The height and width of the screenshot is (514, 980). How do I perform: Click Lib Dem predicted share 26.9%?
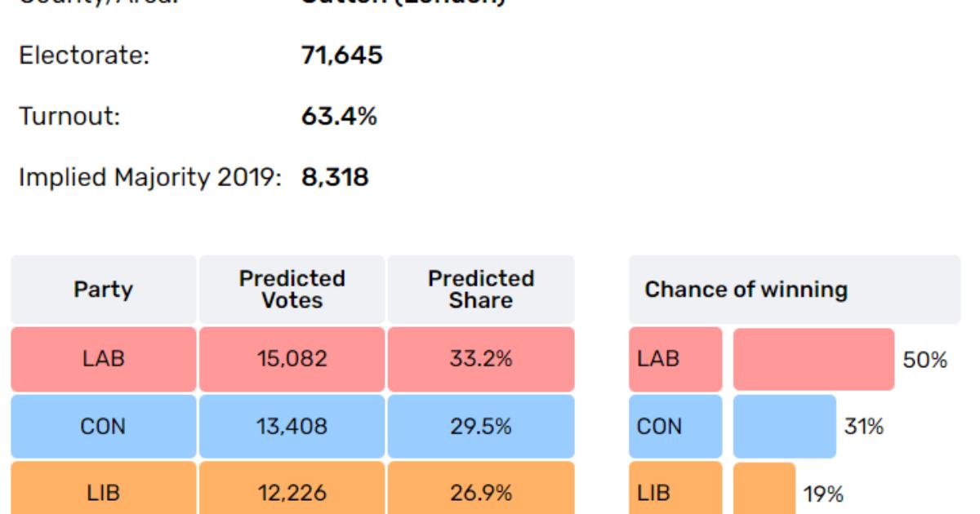pos(480,493)
